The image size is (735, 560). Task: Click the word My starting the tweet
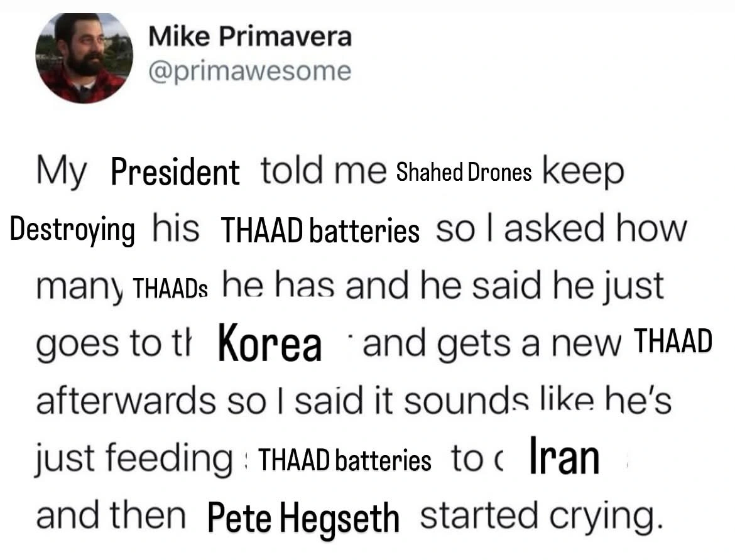60,172
